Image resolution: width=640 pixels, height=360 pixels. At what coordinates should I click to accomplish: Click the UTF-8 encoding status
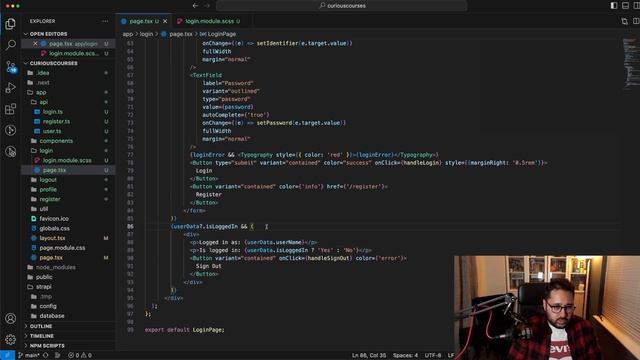tap(433, 356)
